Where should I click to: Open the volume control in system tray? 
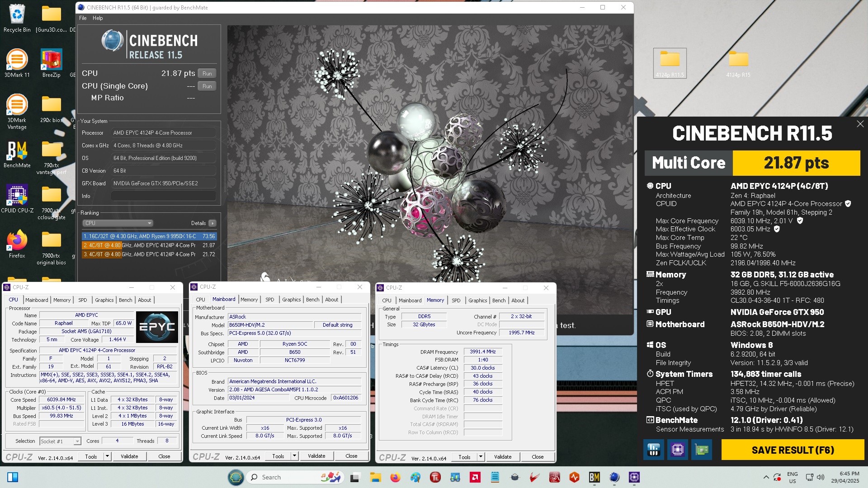point(821,477)
